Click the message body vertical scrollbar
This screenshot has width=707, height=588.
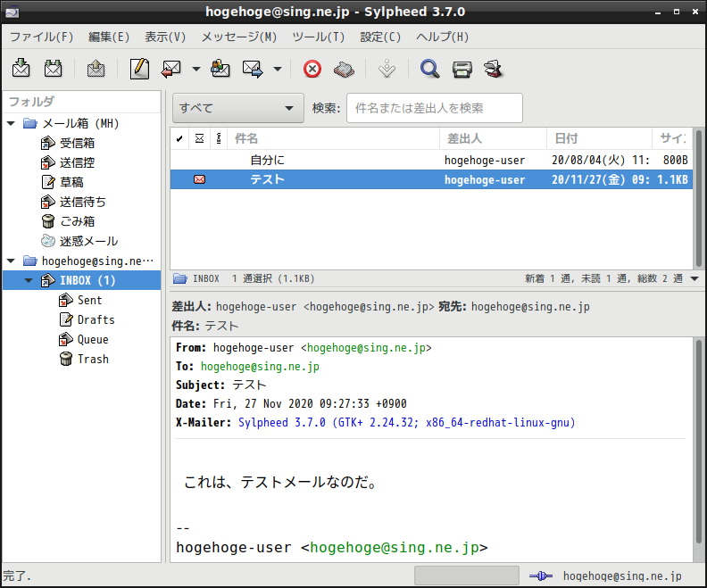coord(698,442)
